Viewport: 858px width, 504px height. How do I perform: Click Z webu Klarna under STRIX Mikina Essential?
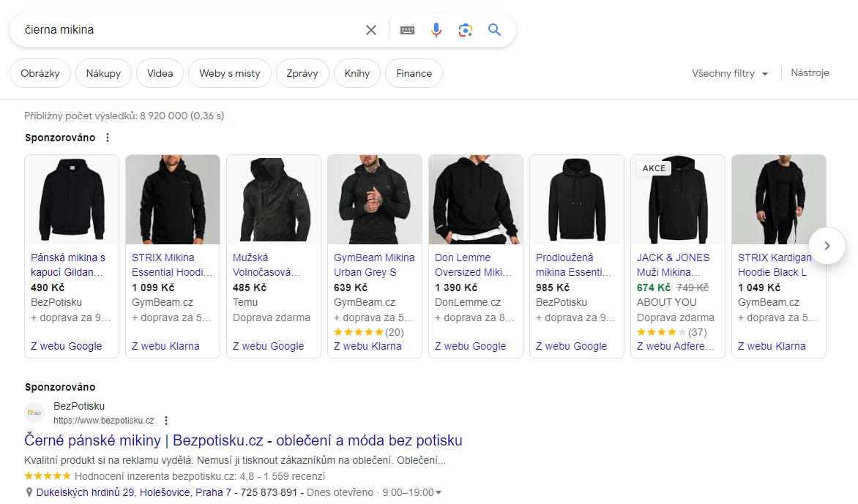(165, 346)
